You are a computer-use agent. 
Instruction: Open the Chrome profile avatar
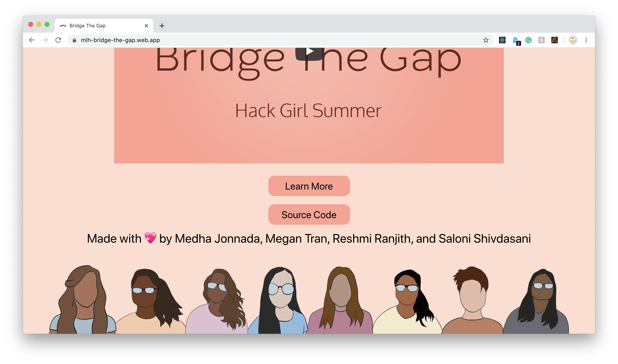[573, 40]
